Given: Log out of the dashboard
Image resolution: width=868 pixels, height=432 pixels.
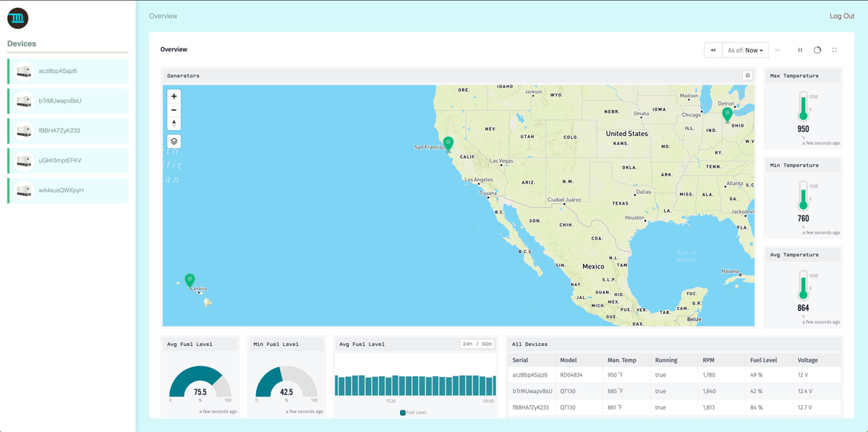Looking at the screenshot, I should pyautogui.click(x=841, y=15).
